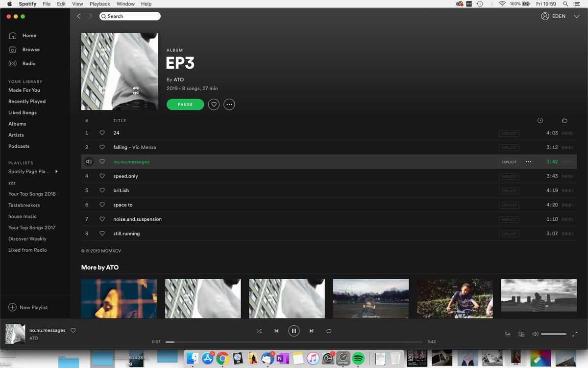The image size is (588, 368).
Task: Open the View menu
Action: tap(77, 4)
